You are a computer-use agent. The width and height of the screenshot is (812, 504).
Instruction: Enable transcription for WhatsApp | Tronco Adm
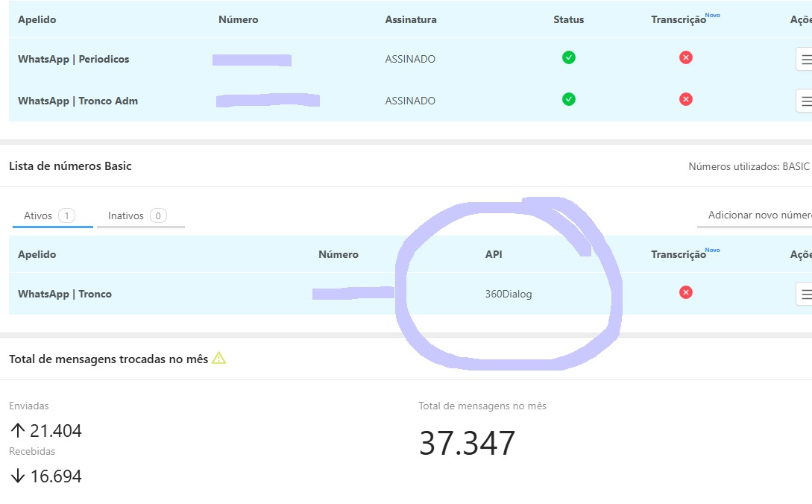tap(686, 99)
